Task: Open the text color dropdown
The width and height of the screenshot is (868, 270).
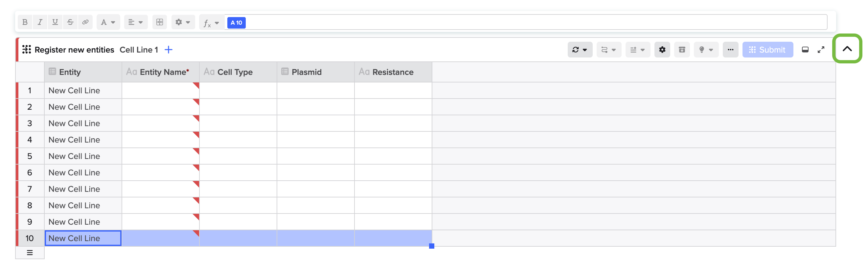Action: (x=108, y=22)
